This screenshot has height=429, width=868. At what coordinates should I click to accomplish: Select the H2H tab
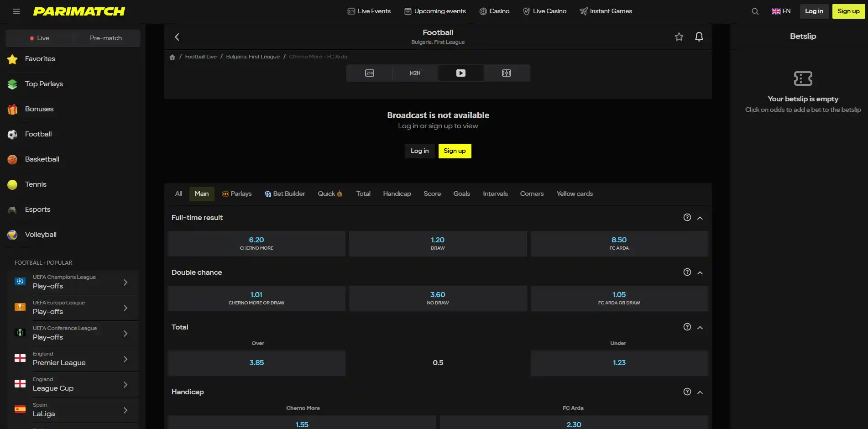point(415,73)
